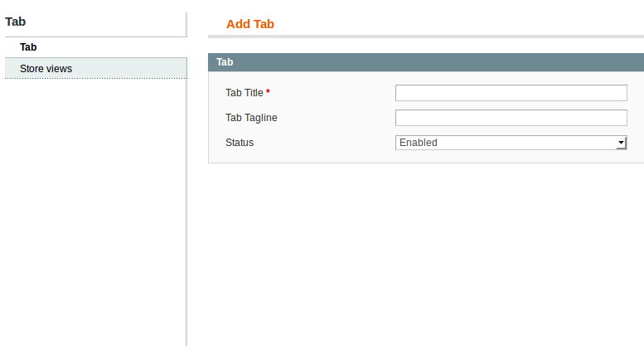Image resolution: width=644 pixels, height=346 pixels.
Task: Click the dotted border under Store views
Action: [95, 78]
